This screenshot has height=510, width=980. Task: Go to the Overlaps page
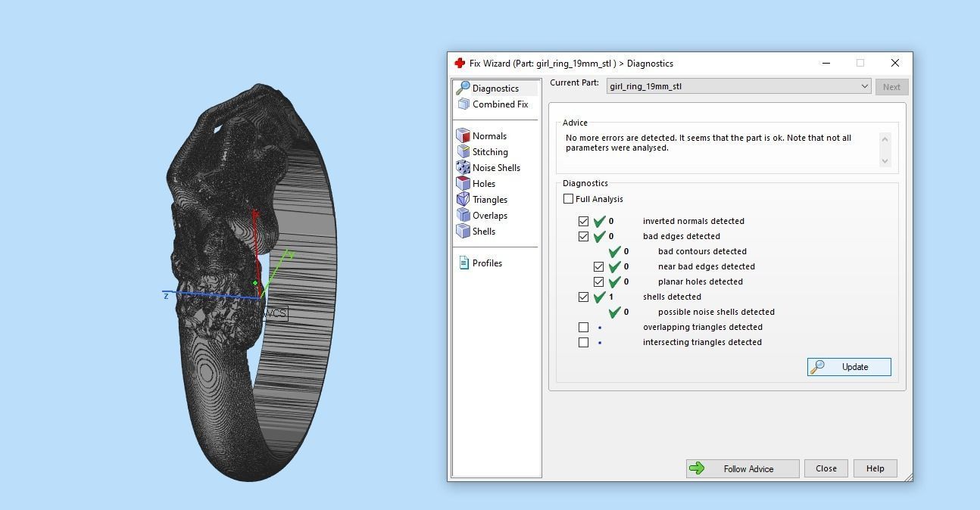click(x=490, y=215)
